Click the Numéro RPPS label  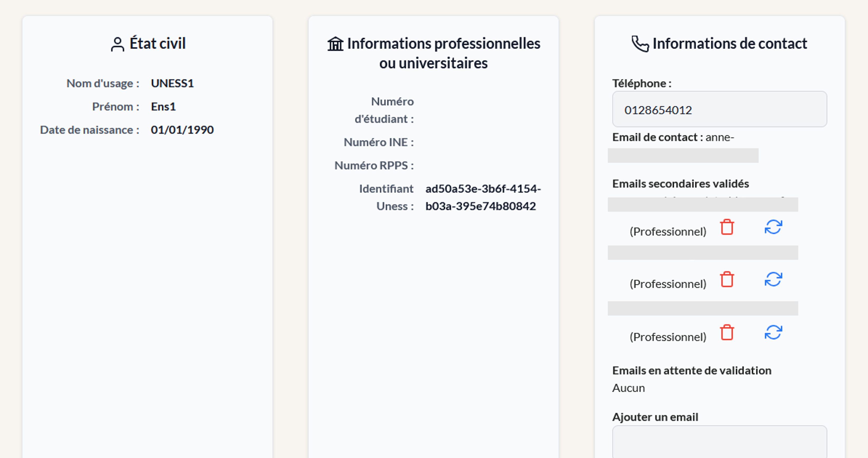(x=374, y=165)
